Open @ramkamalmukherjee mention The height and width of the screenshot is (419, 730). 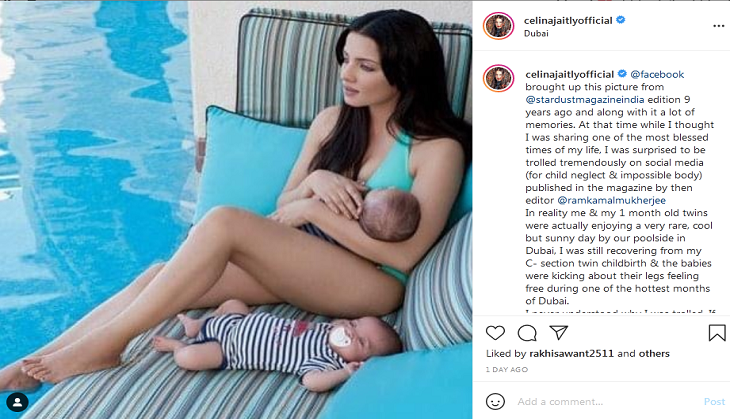click(x=611, y=200)
